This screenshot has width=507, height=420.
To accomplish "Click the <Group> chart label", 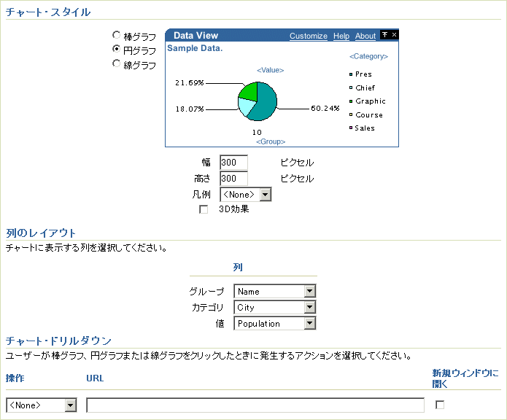I will pos(271,141).
